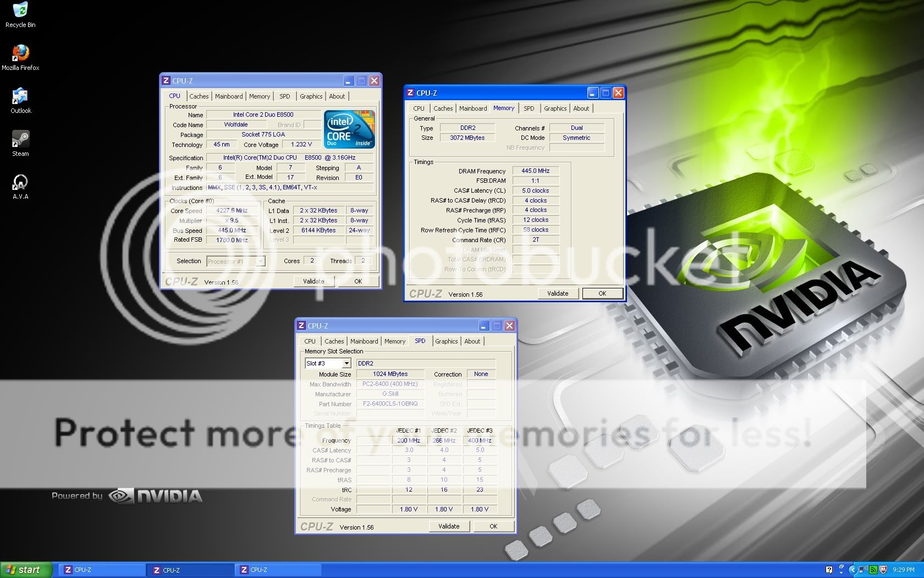Click the hidden icons chevron in the system tray
This screenshot has width=924, height=578.
point(853,570)
